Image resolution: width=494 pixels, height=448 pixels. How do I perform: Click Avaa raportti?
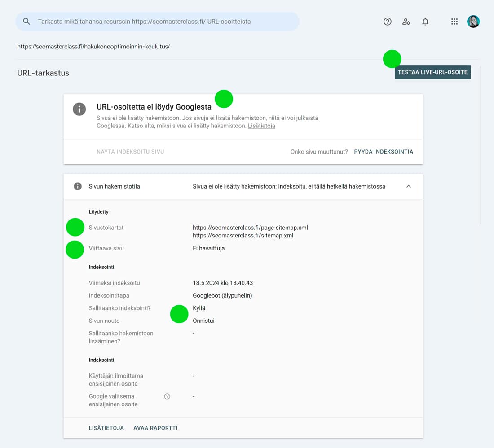155,428
